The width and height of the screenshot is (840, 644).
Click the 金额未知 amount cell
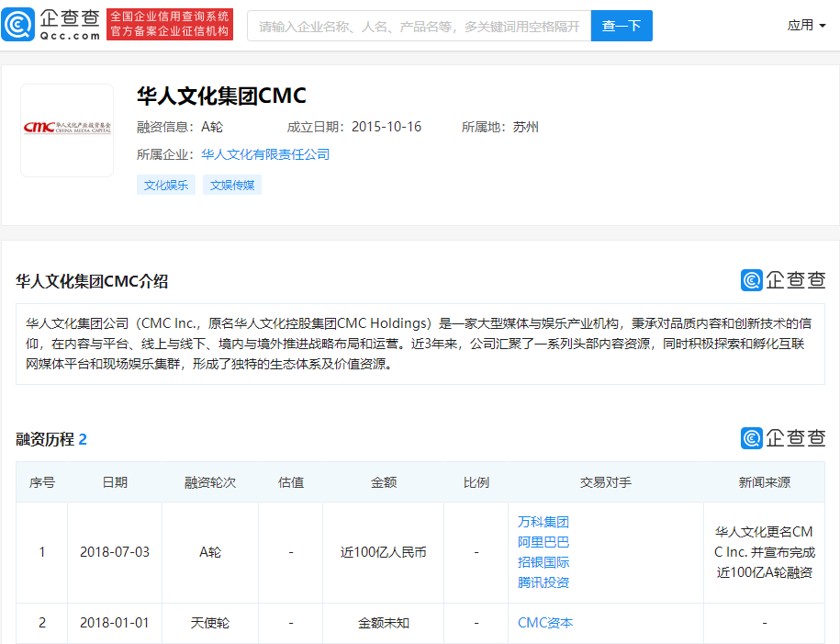384,623
